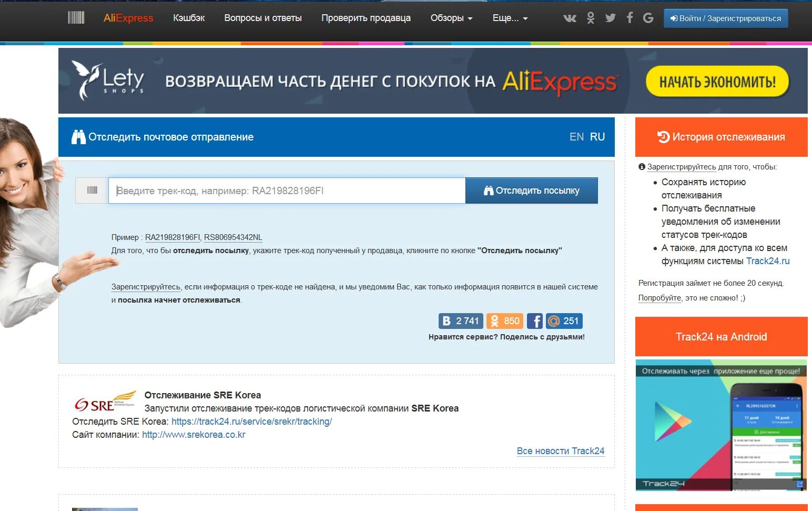Click Зарегистрируйтесь link in sidebar
Image resolution: width=812 pixels, height=511 pixels.
682,167
